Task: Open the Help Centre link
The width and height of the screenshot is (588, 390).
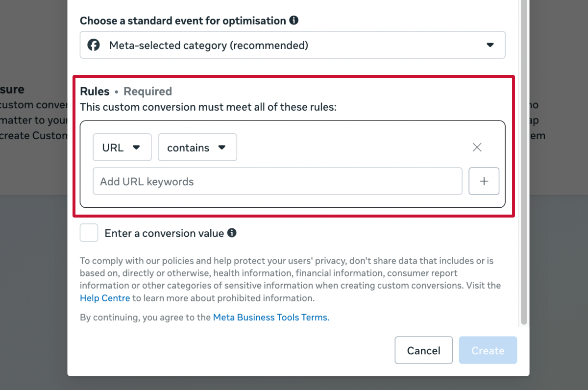Action: coord(105,298)
